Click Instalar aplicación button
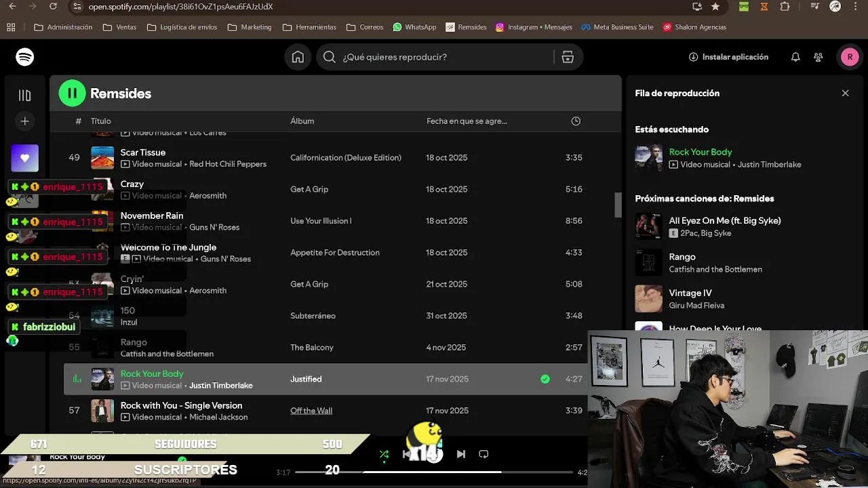The image size is (868, 488). (x=728, y=57)
